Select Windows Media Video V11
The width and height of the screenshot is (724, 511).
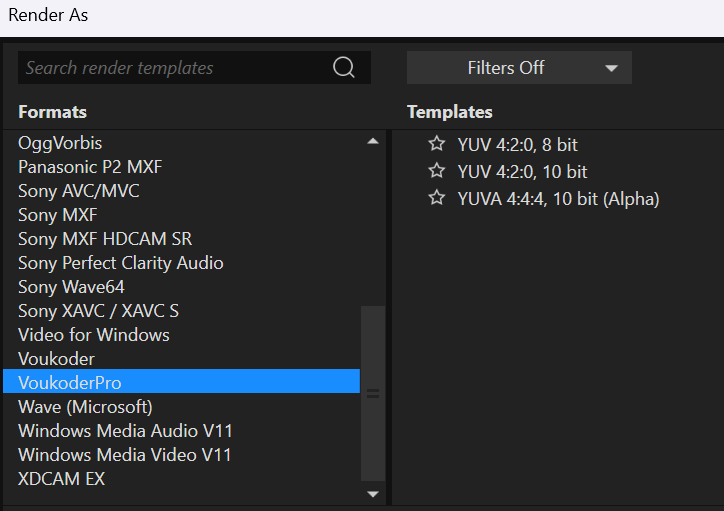pos(125,455)
